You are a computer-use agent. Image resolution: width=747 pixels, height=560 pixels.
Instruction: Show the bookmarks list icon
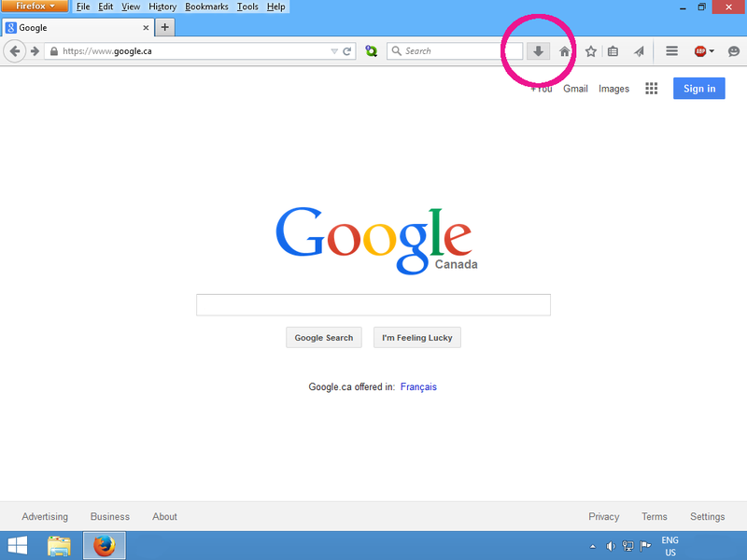(x=613, y=51)
